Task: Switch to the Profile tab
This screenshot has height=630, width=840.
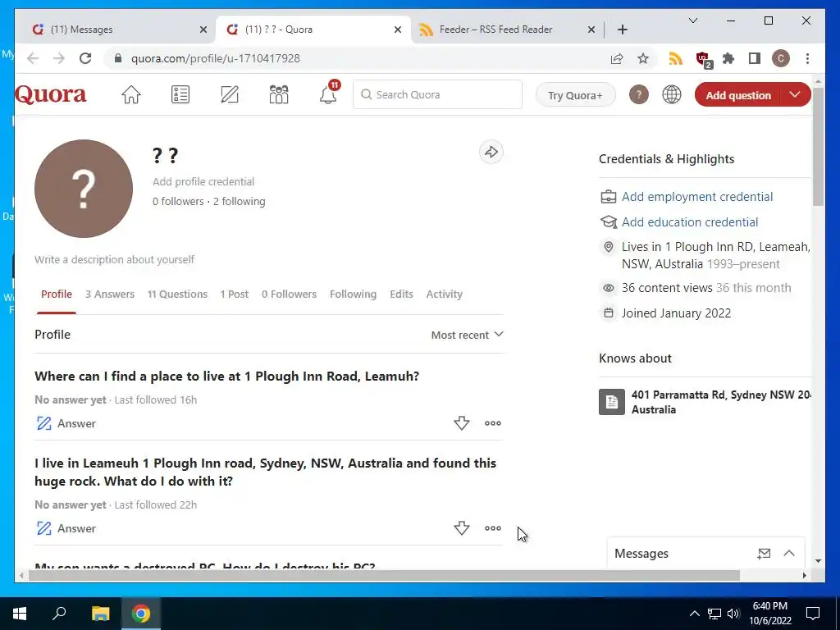Action: (x=57, y=294)
